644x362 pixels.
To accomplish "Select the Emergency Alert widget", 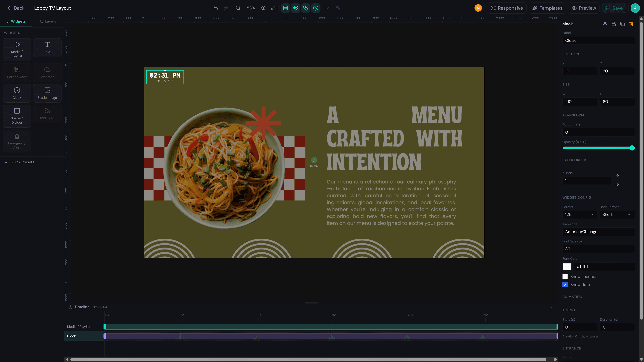I will tap(17, 141).
